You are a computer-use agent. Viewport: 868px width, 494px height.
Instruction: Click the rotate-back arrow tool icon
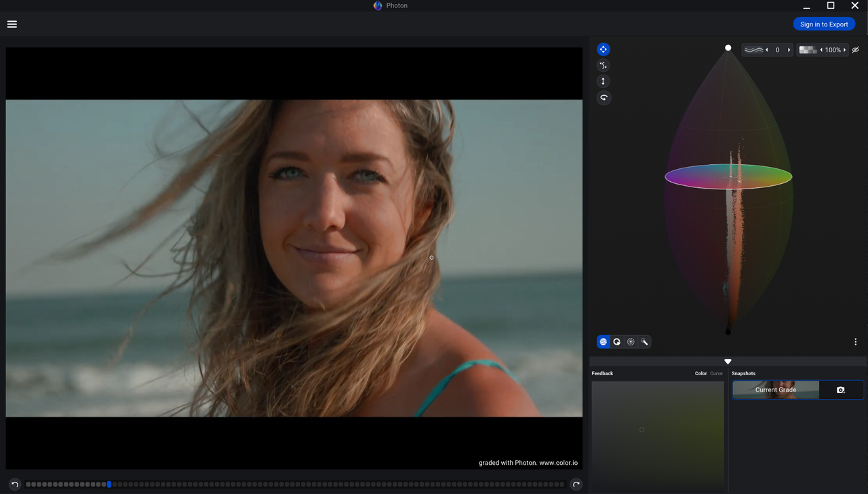point(603,98)
